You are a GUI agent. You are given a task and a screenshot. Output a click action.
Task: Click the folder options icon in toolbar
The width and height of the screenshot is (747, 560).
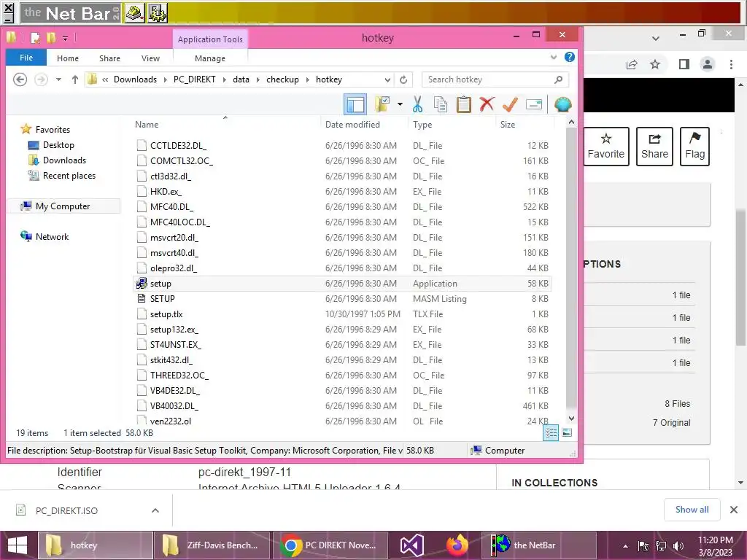pos(382,104)
